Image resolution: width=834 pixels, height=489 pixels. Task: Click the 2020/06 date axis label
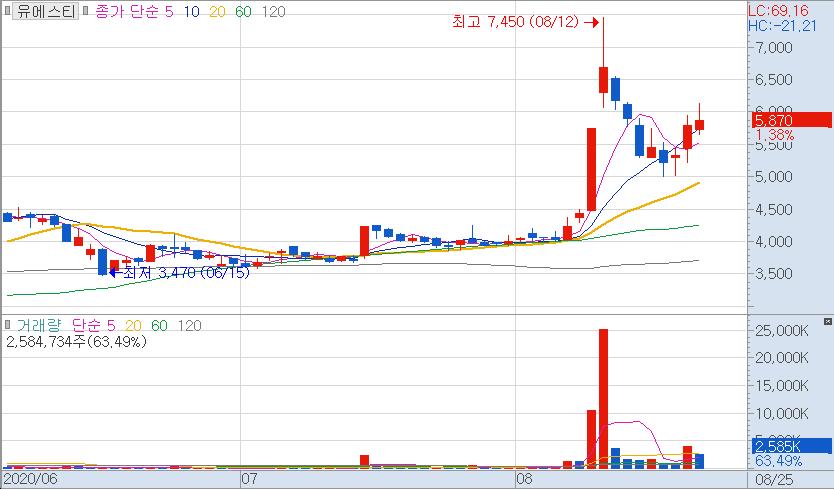[30, 478]
